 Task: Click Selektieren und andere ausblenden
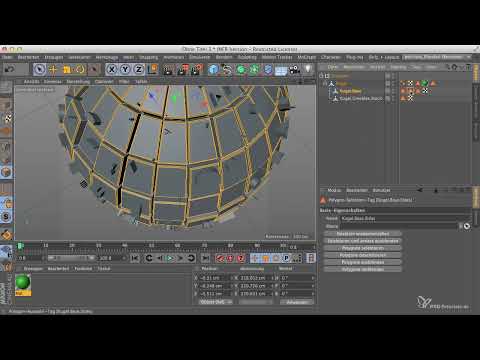[363, 241]
